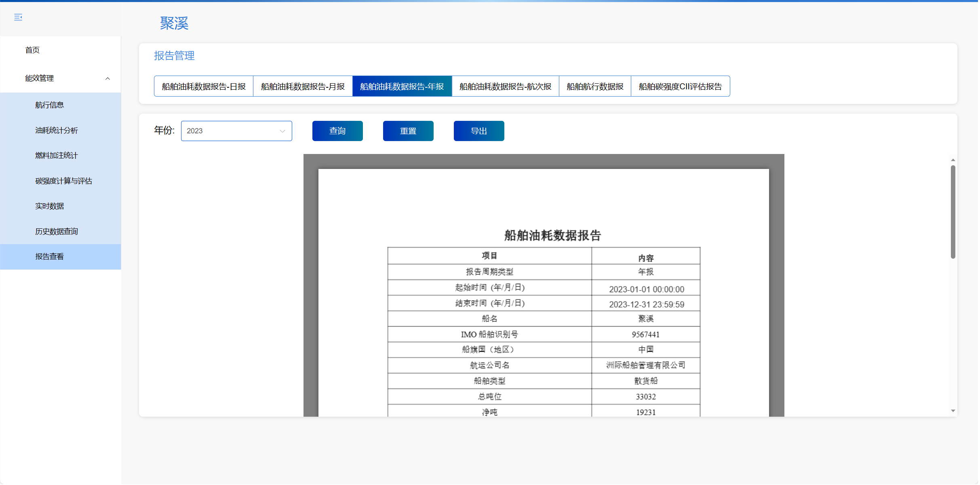This screenshot has height=485, width=980.
Task: Switch to 船舶油耗数据报告-日报 tab
Action: tap(204, 86)
